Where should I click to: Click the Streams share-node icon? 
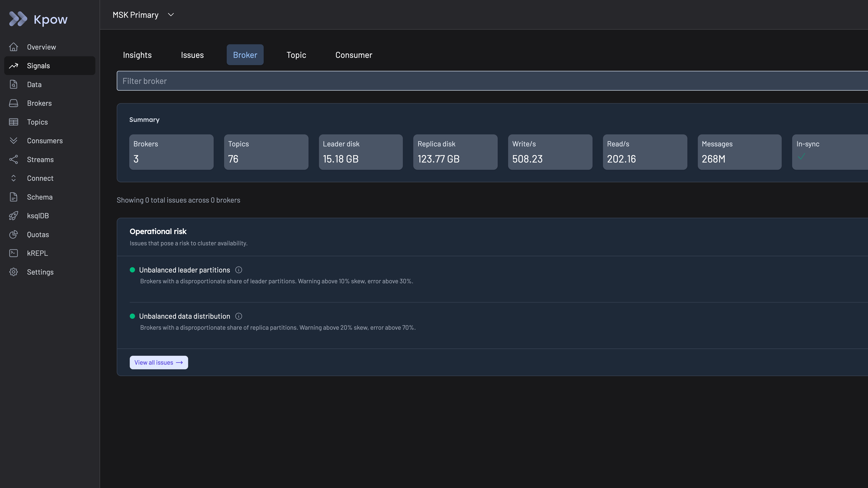(x=13, y=159)
